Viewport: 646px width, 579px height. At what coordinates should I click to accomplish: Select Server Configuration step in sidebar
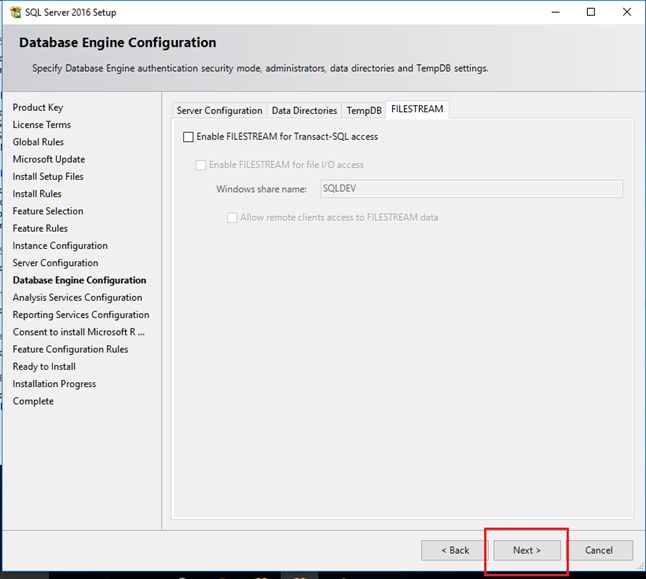(56, 263)
